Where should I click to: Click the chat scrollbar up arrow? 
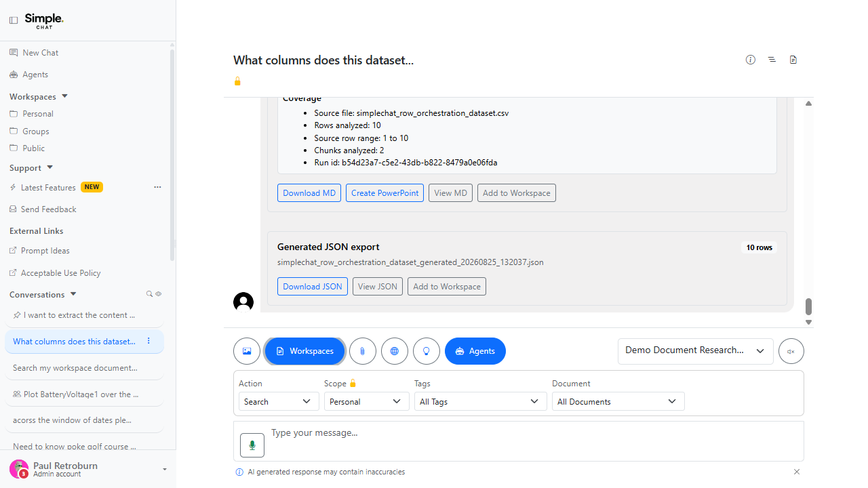[x=808, y=104]
